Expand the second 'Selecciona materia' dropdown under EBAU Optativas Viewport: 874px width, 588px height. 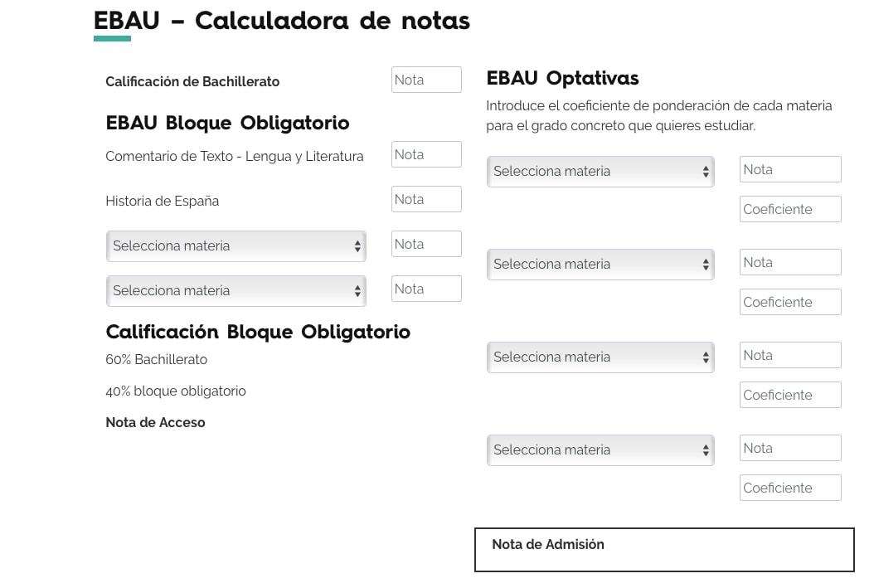(x=600, y=264)
